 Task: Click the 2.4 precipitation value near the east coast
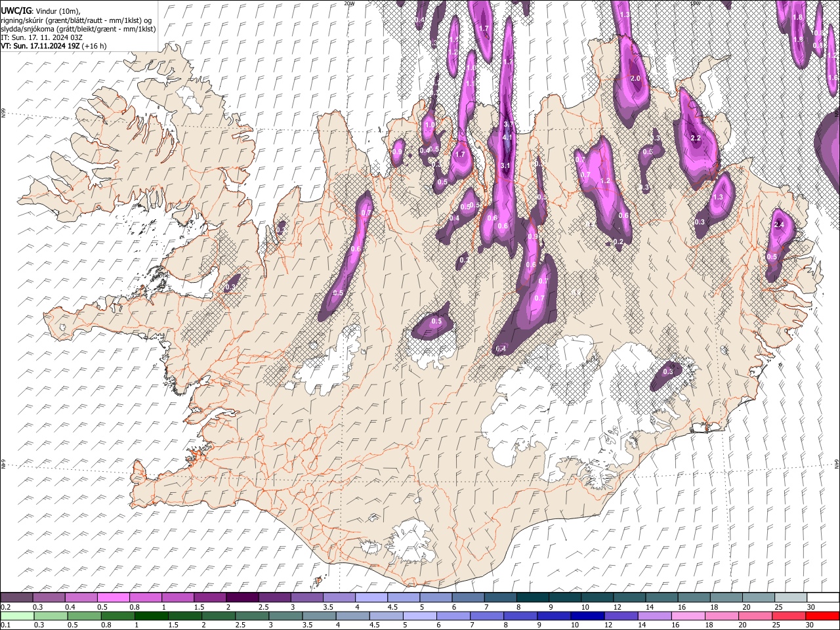pos(780,225)
